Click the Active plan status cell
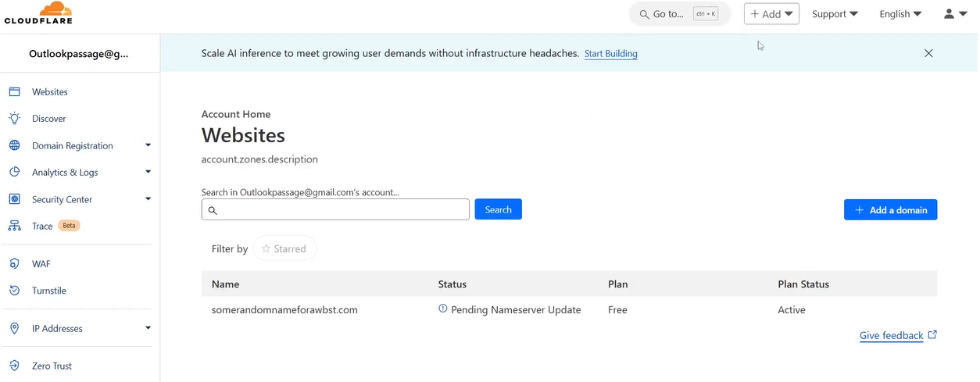The width and height of the screenshot is (980, 382). (x=792, y=310)
